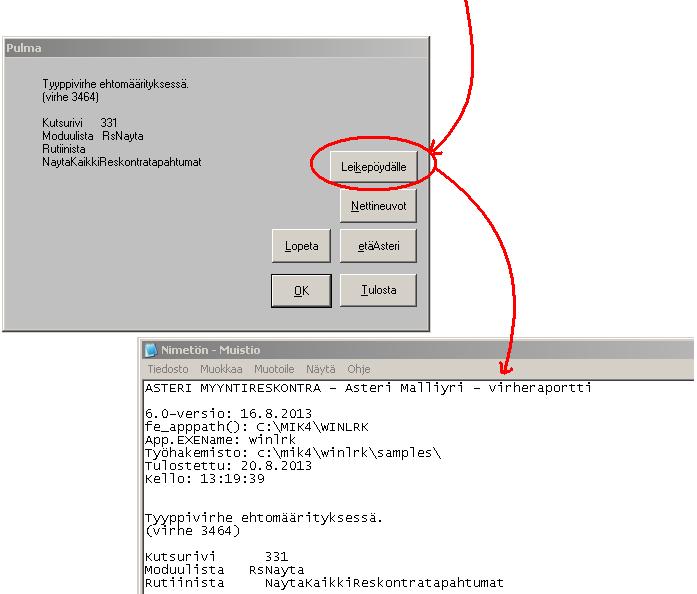
Task: Click the Leikepöydälle button
Action: (373, 166)
